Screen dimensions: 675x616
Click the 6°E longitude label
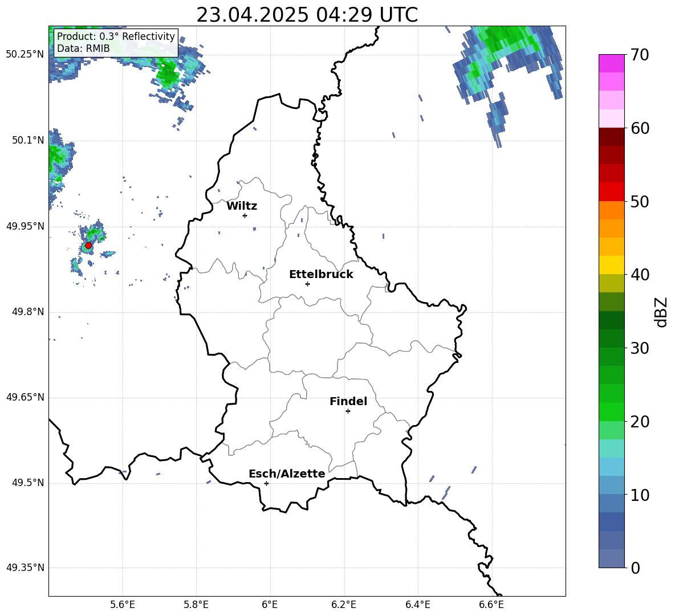270,605
